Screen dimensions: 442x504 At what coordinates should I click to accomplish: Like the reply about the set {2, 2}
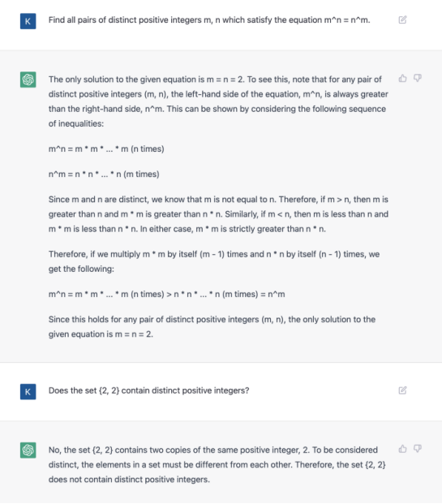[x=402, y=448]
